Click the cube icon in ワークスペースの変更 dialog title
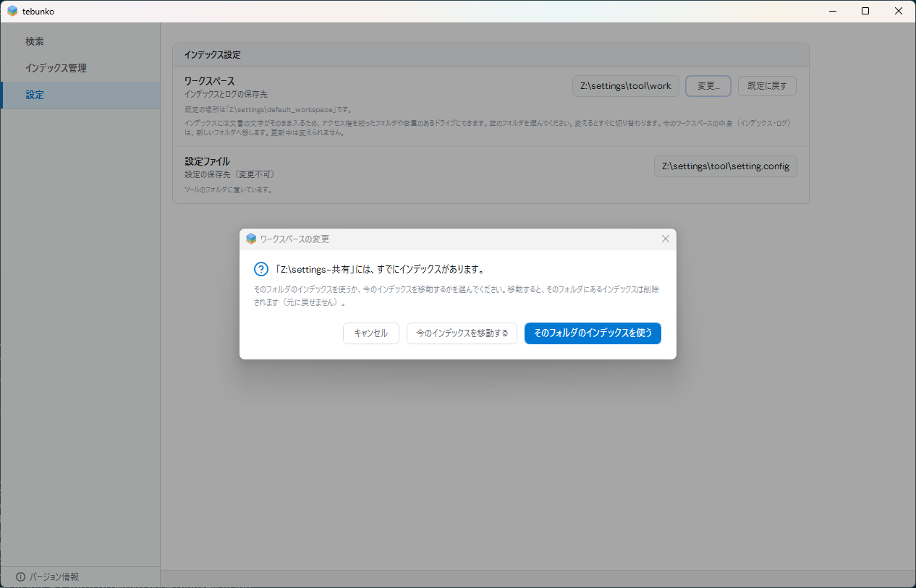The image size is (916, 588). [251, 239]
